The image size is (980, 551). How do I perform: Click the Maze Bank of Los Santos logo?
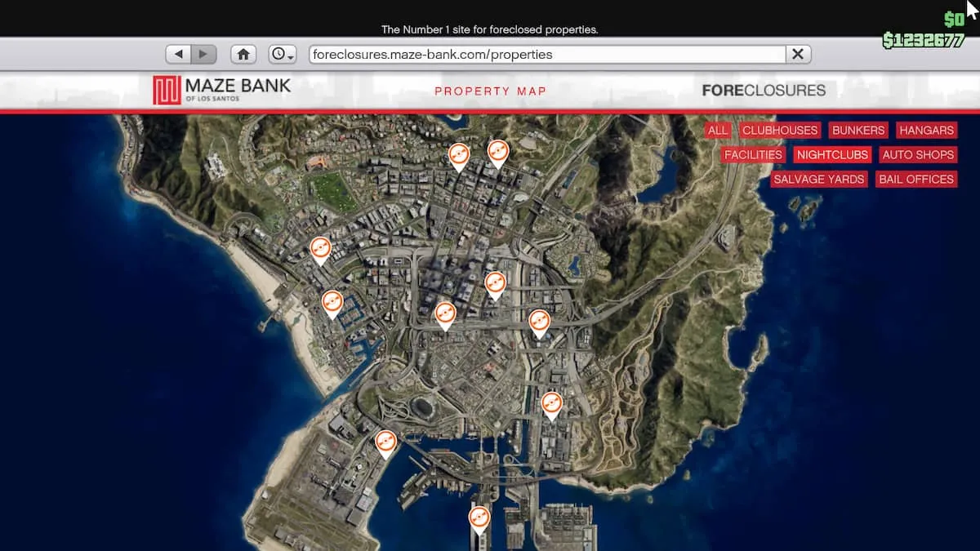click(221, 90)
